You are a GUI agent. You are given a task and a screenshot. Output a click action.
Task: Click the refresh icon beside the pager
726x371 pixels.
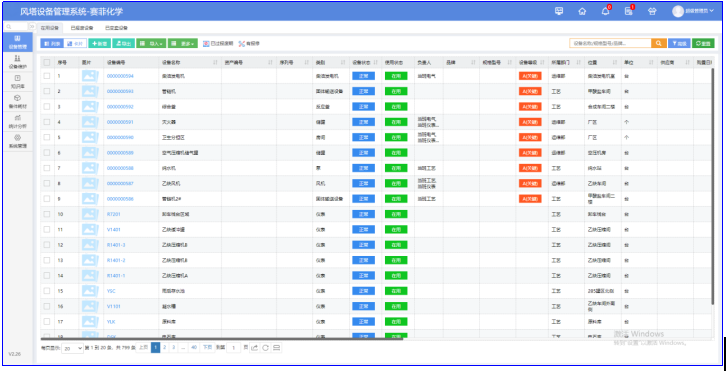(265, 347)
